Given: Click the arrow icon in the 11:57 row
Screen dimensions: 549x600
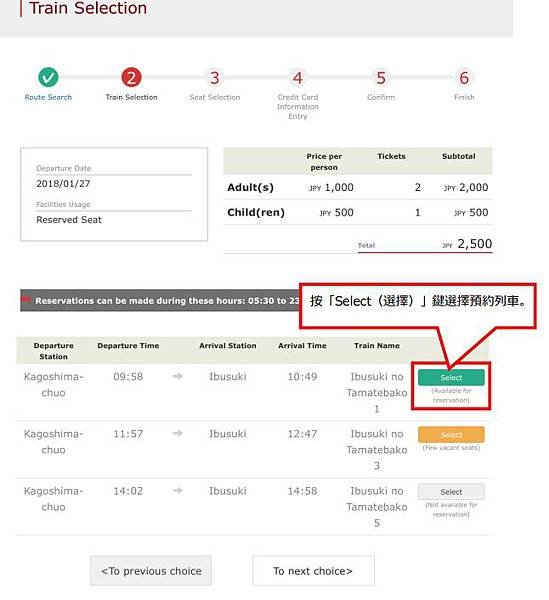Looking at the screenshot, I should tap(178, 434).
